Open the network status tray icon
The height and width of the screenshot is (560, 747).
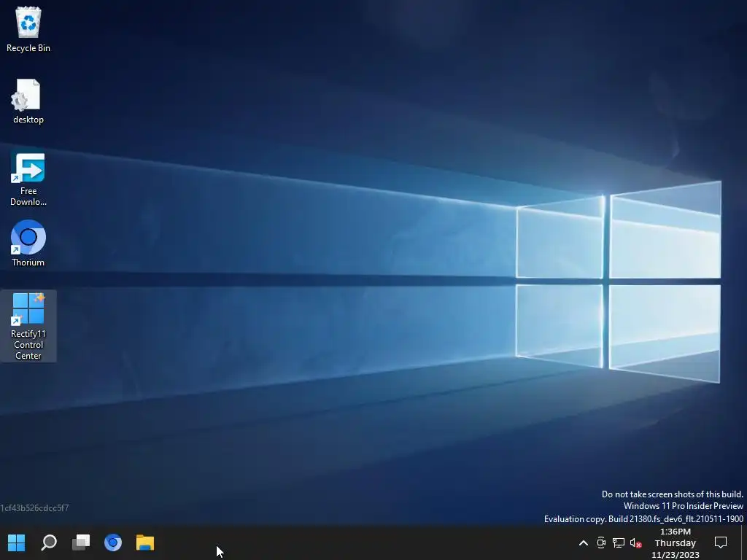pos(619,542)
